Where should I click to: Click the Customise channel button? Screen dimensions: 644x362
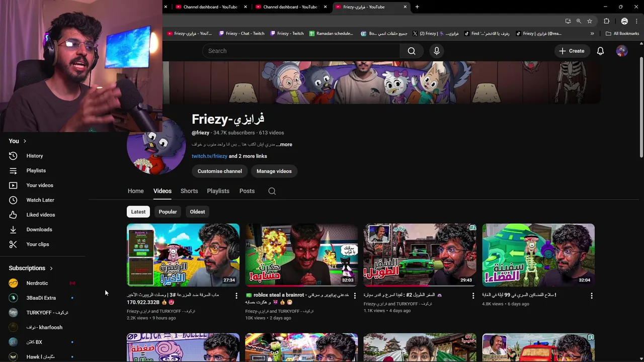pyautogui.click(x=219, y=171)
